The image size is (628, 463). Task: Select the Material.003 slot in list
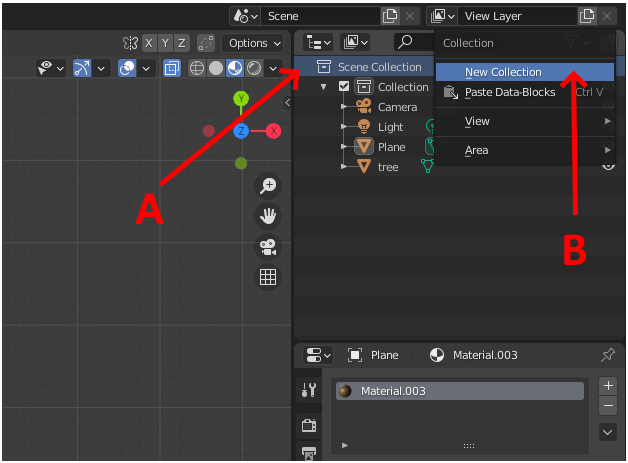459,391
